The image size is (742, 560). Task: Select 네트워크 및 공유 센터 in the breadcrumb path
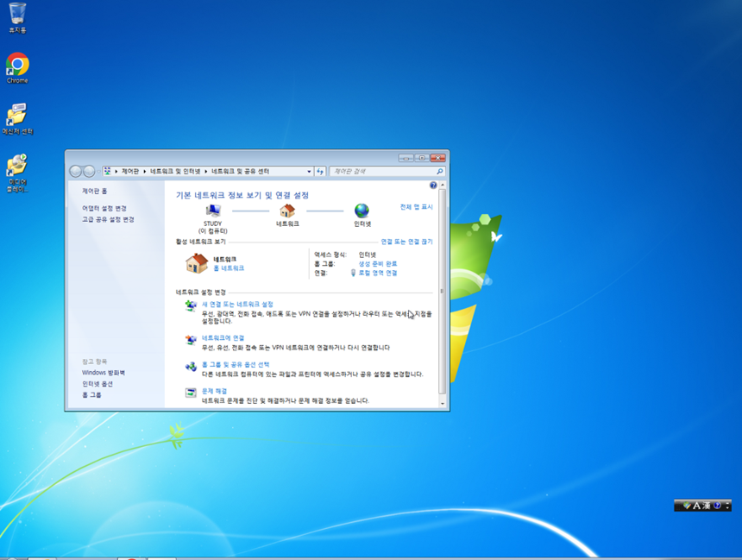pyautogui.click(x=240, y=172)
